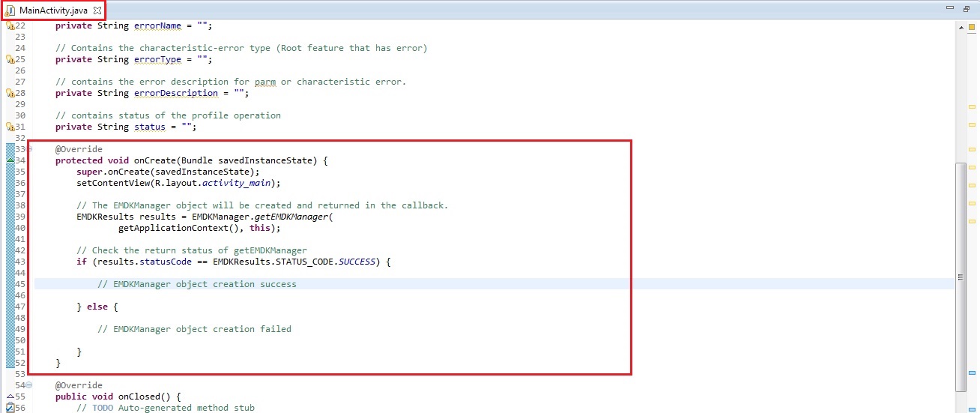Click override indicator triangle on line 34
980x413 pixels.
tap(10, 160)
